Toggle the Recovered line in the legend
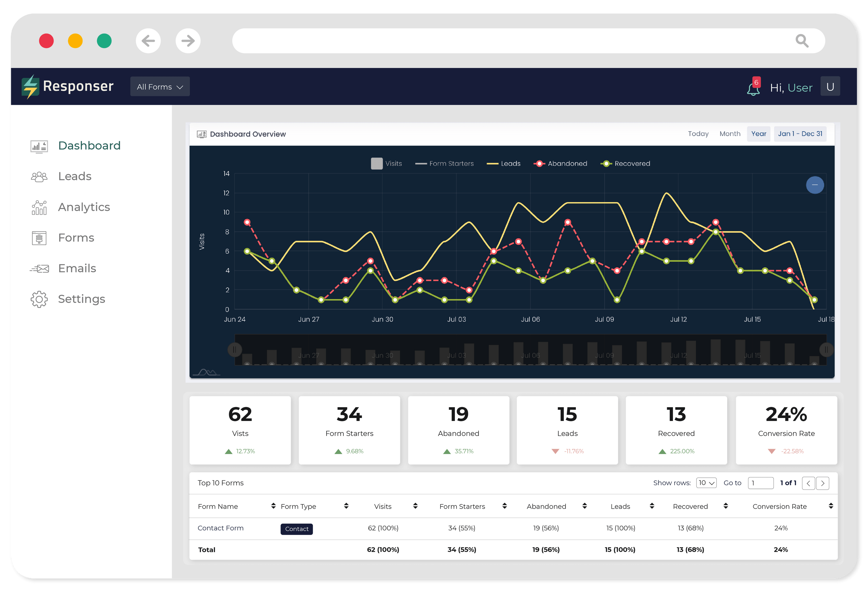Viewport: 868px width, 592px height. click(626, 163)
